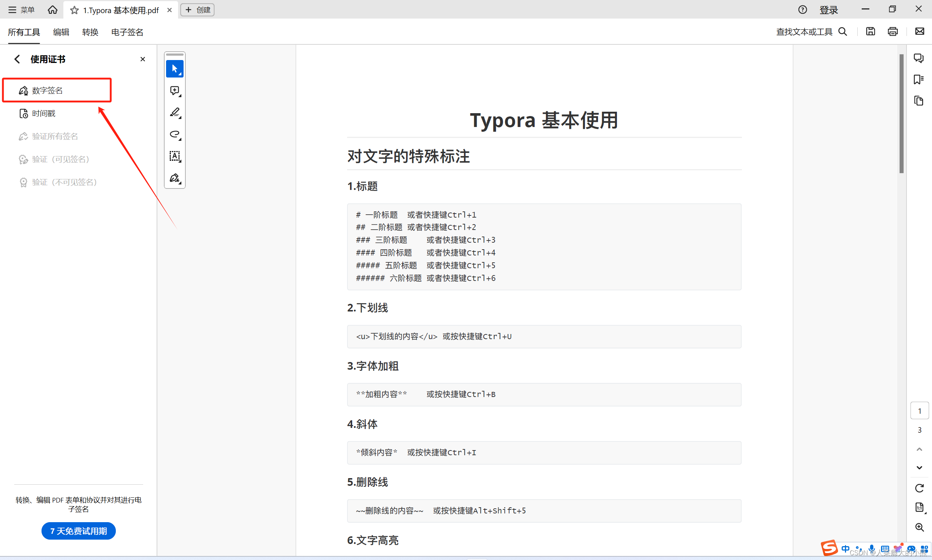Click the 7 天免费试用期 button

[x=79, y=531]
